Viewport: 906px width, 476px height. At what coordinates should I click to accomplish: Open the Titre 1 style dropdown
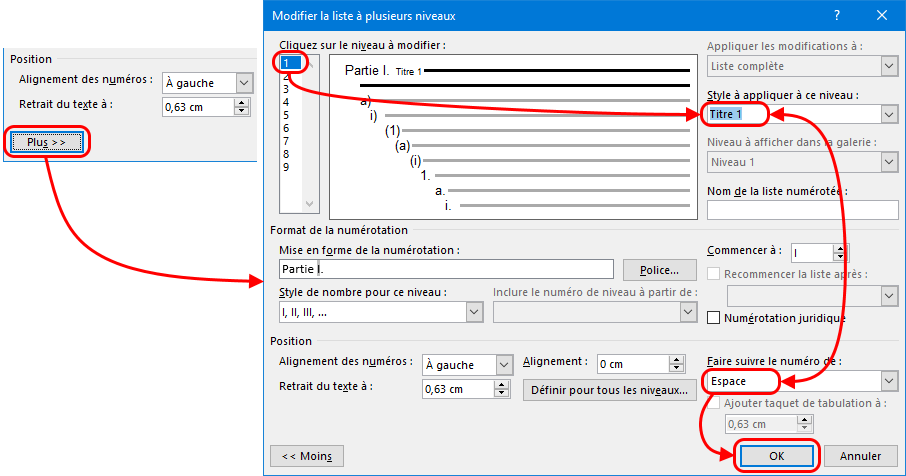coord(888,115)
